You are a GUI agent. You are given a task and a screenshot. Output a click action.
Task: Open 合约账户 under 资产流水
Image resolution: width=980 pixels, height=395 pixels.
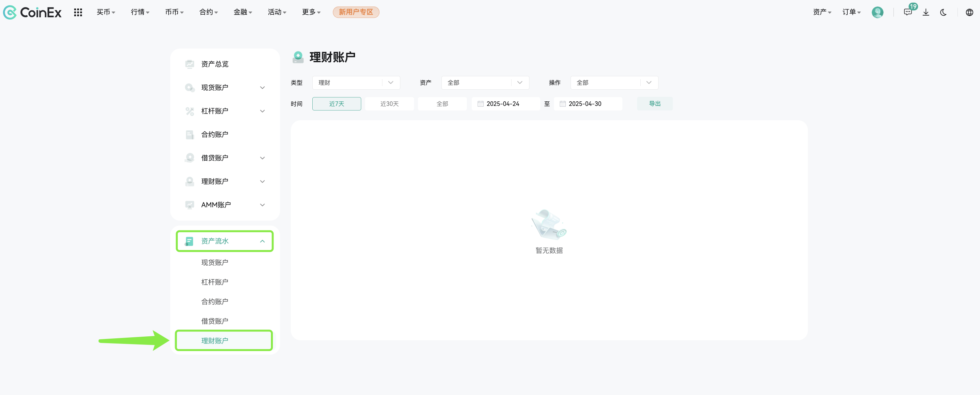click(x=215, y=301)
